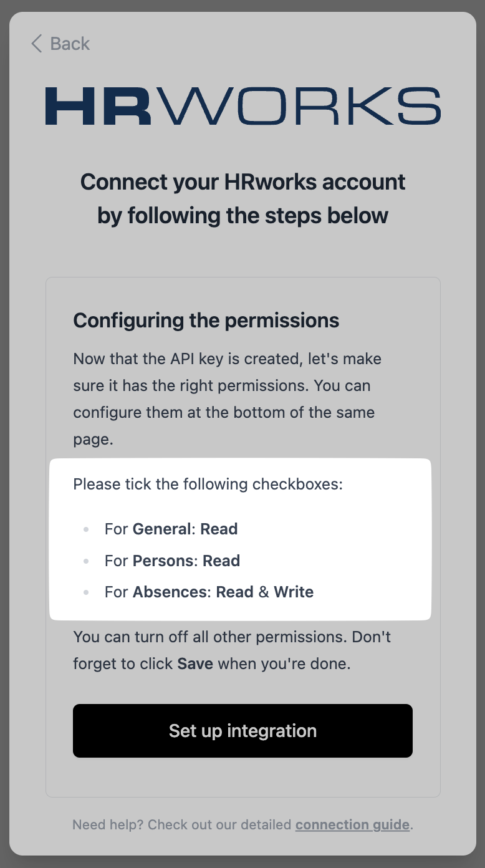
Task: Click the bullet dot beside General
Action: [x=86, y=529]
